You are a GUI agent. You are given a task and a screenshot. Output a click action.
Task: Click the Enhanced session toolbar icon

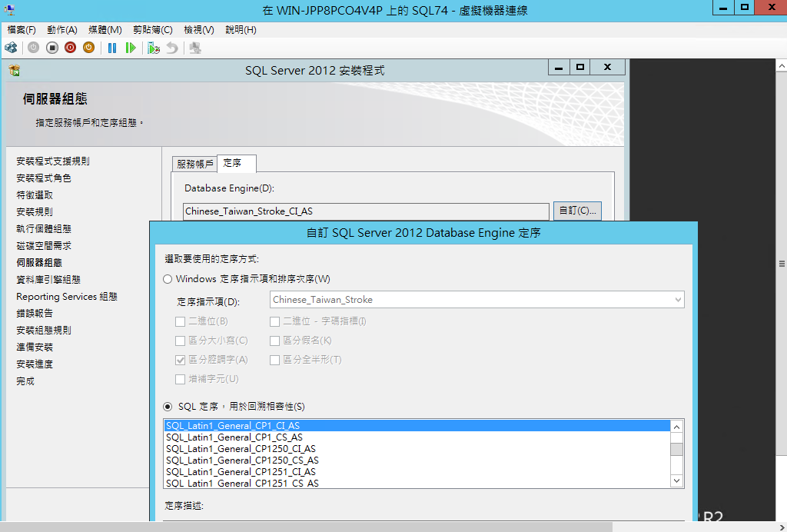click(x=195, y=48)
